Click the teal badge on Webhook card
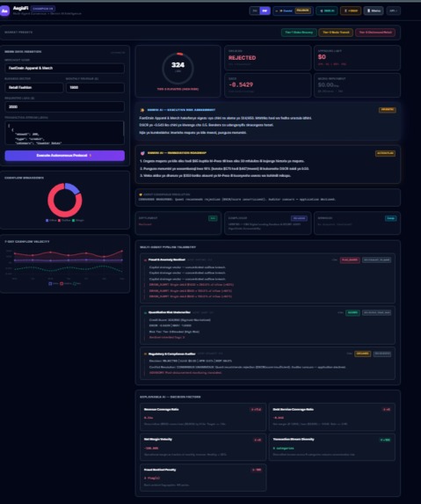 (x=390, y=218)
